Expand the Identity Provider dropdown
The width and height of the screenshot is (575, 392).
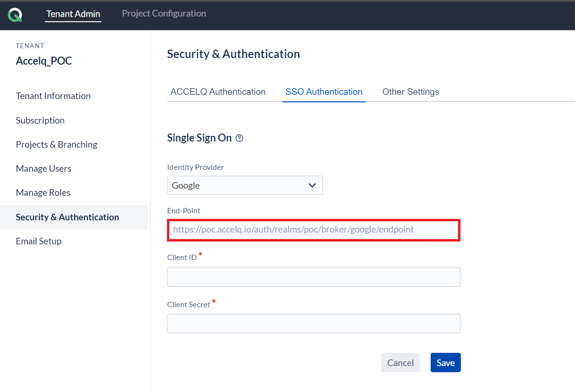pyautogui.click(x=245, y=185)
